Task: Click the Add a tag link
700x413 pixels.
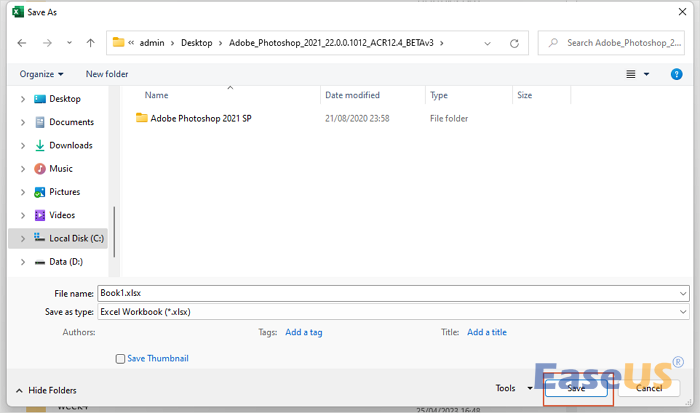Action: (304, 332)
